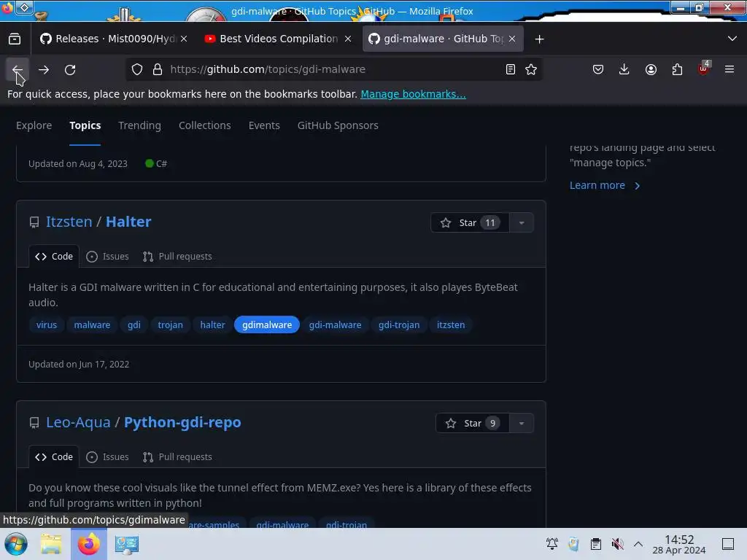Open the malware topic tag under Halter
Screen dimensions: 747x560
[92, 324]
